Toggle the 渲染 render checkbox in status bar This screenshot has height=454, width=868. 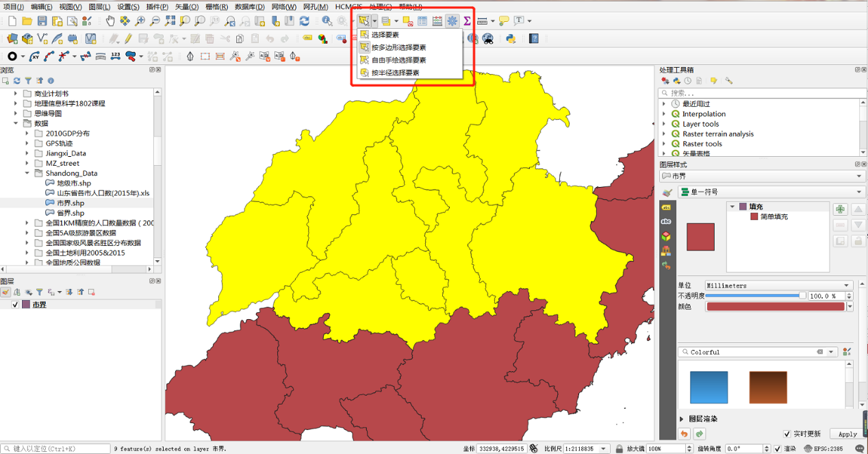[x=777, y=449]
